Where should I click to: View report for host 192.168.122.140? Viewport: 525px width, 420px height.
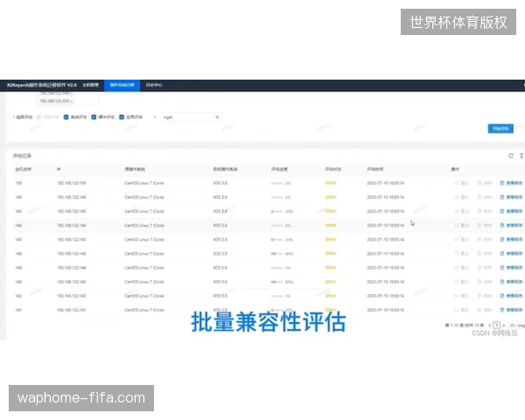click(511, 282)
